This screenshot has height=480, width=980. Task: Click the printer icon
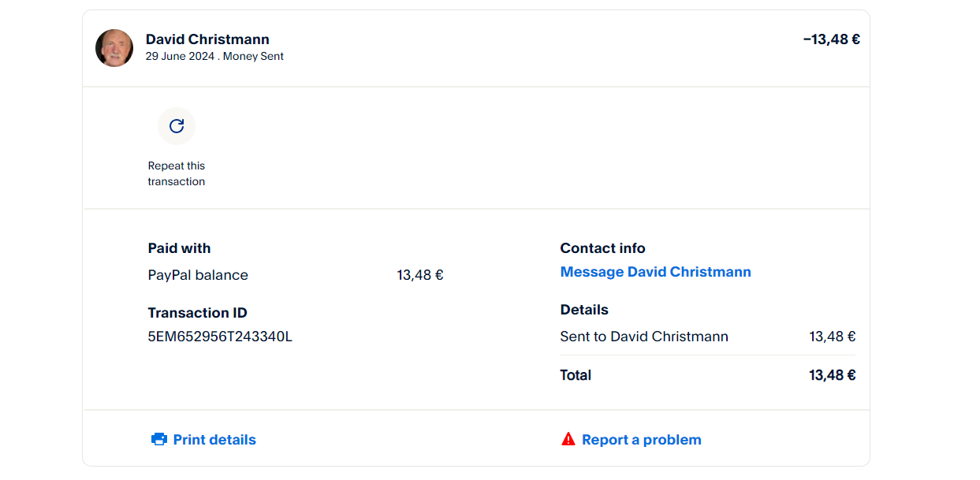pos(159,440)
